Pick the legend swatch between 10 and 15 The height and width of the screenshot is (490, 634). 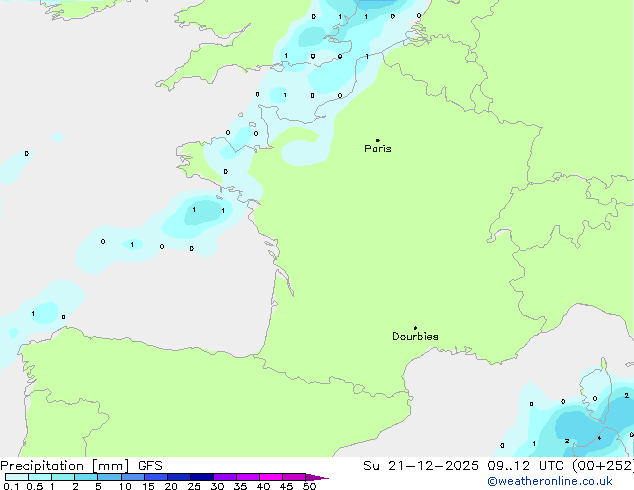132,477
